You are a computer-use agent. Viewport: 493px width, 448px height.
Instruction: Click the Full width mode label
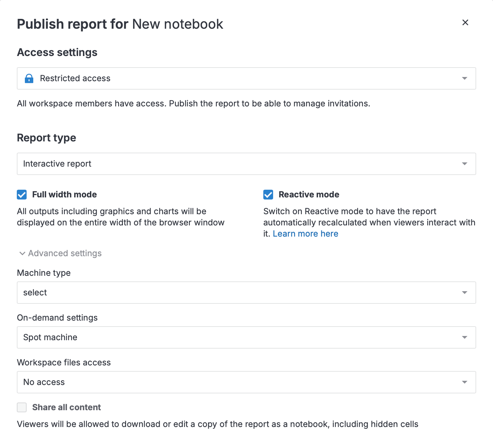point(64,195)
